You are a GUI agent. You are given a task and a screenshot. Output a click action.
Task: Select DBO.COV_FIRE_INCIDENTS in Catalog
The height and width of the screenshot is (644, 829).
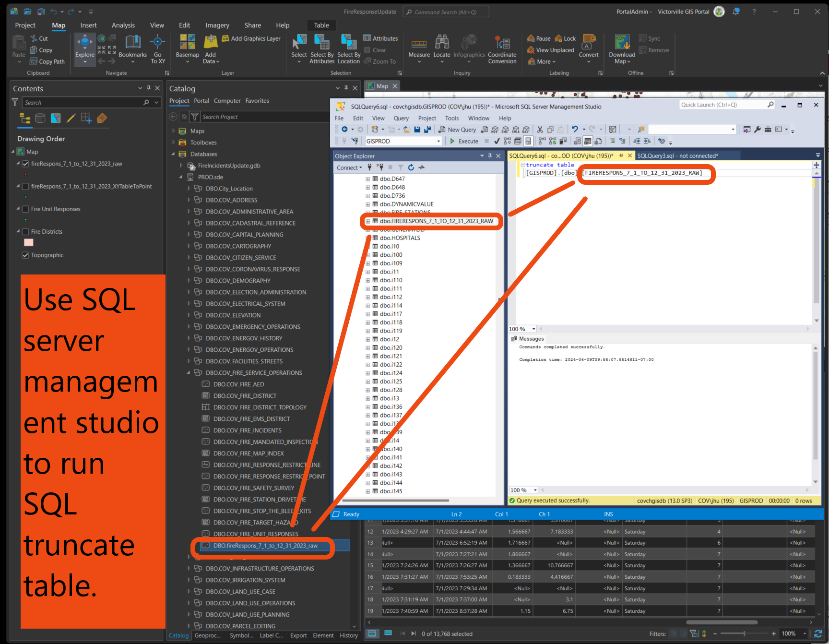248,430
